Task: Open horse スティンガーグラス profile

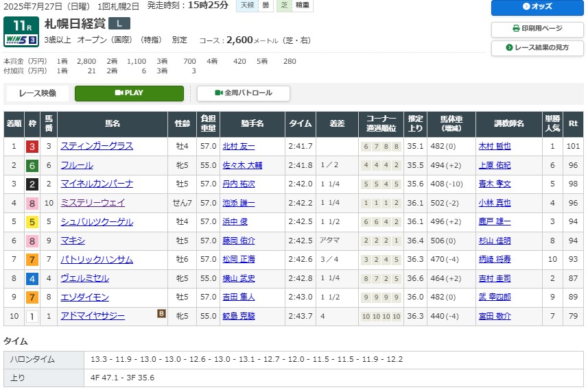Action: 97,146
